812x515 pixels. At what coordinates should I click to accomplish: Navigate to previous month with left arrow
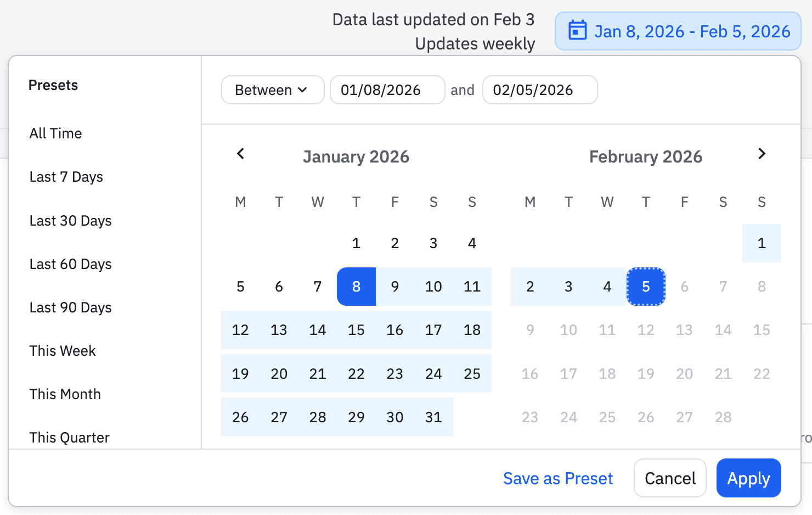tap(240, 154)
